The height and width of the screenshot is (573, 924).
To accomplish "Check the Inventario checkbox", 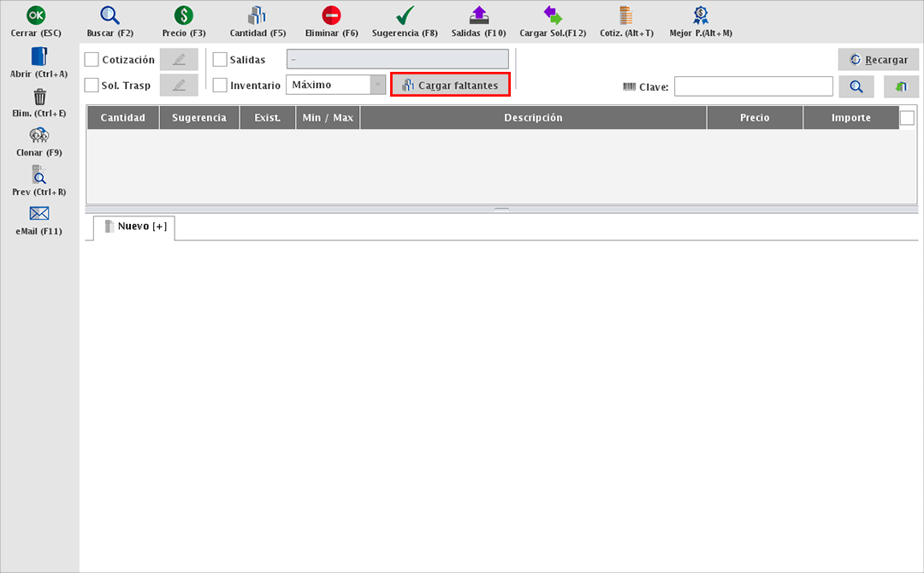I will coord(220,86).
